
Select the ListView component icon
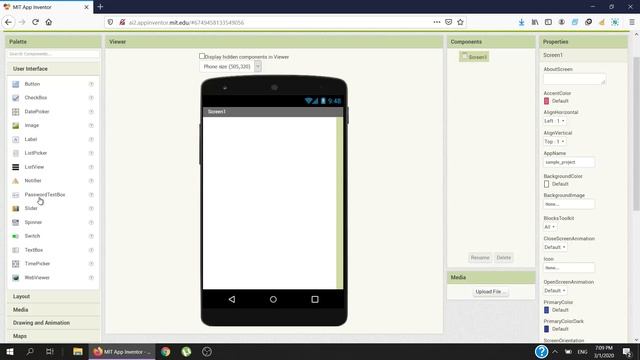(16, 167)
